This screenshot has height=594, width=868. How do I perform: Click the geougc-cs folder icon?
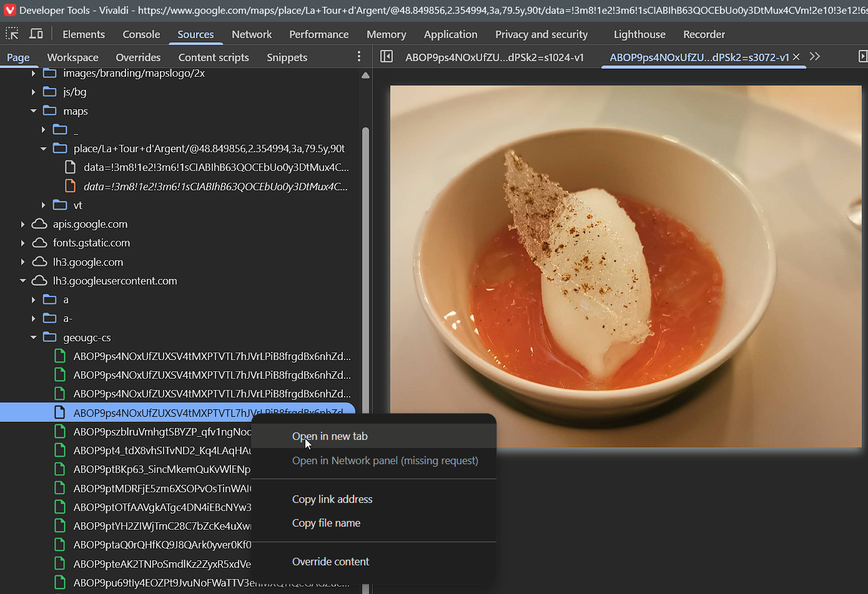pos(50,338)
